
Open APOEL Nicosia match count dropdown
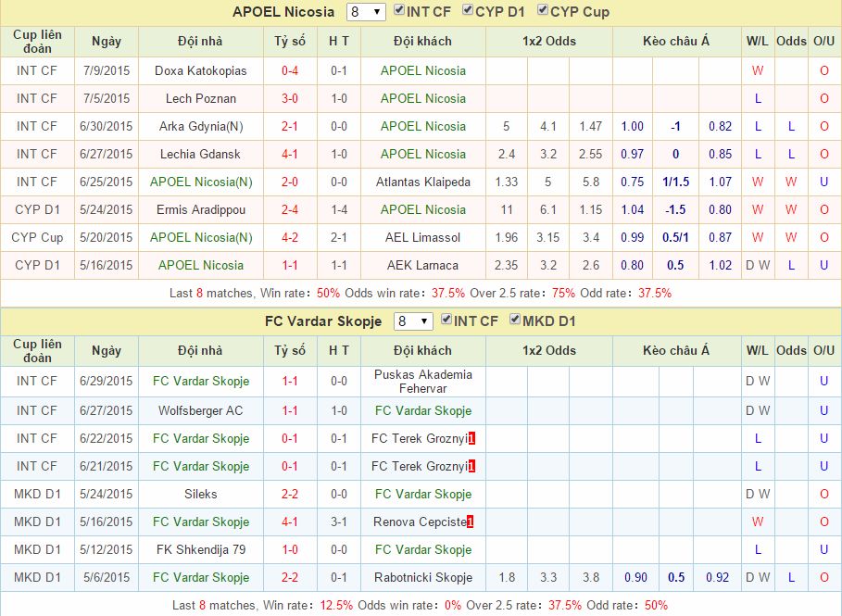pyautogui.click(x=366, y=12)
